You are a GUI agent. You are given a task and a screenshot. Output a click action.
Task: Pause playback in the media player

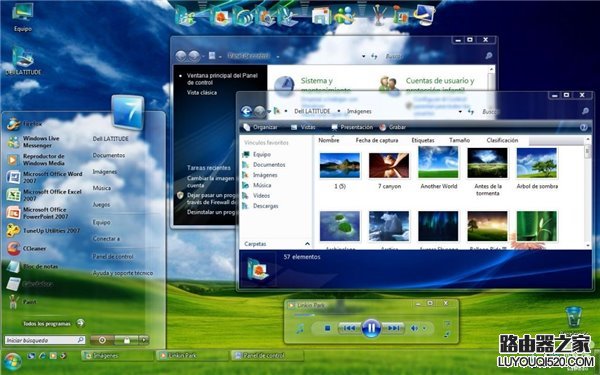[x=371, y=328]
